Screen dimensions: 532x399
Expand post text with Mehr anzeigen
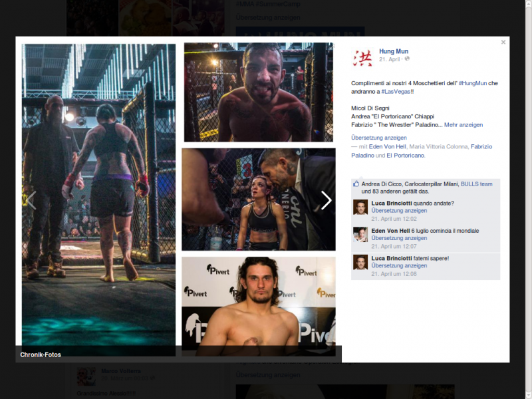click(464, 124)
